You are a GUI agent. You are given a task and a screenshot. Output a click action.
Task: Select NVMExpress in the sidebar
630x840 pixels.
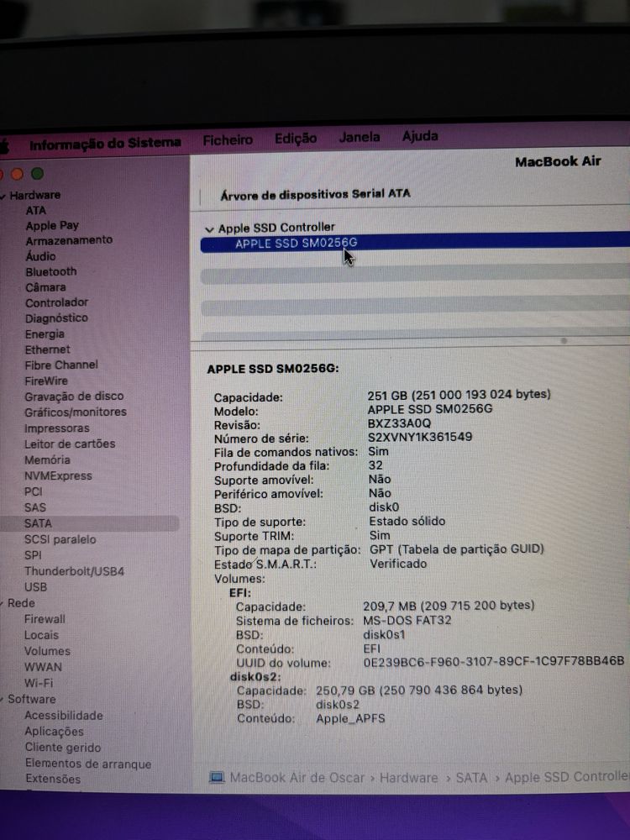(58, 475)
